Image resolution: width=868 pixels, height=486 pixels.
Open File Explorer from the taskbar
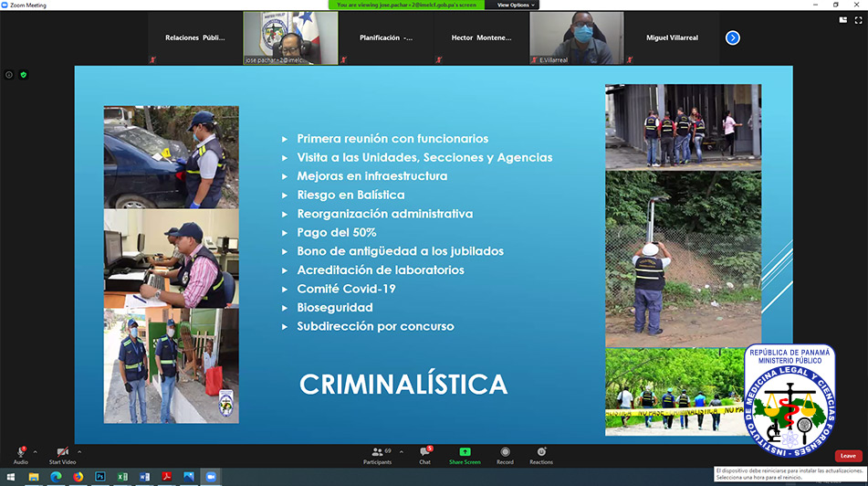pos(34,477)
